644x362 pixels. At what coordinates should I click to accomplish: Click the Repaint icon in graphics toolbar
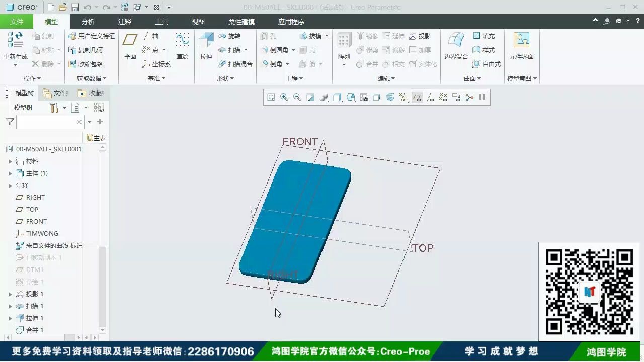point(310,97)
